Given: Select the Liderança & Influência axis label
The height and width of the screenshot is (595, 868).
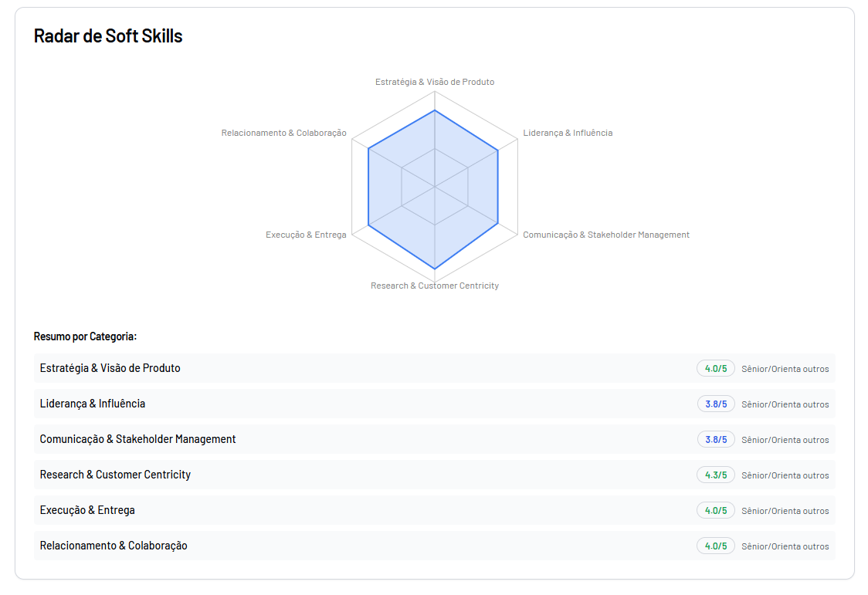Looking at the screenshot, I should click(568, 132).
